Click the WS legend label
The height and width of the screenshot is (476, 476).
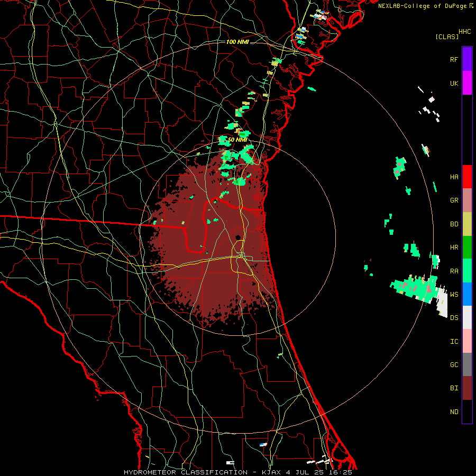454,295
